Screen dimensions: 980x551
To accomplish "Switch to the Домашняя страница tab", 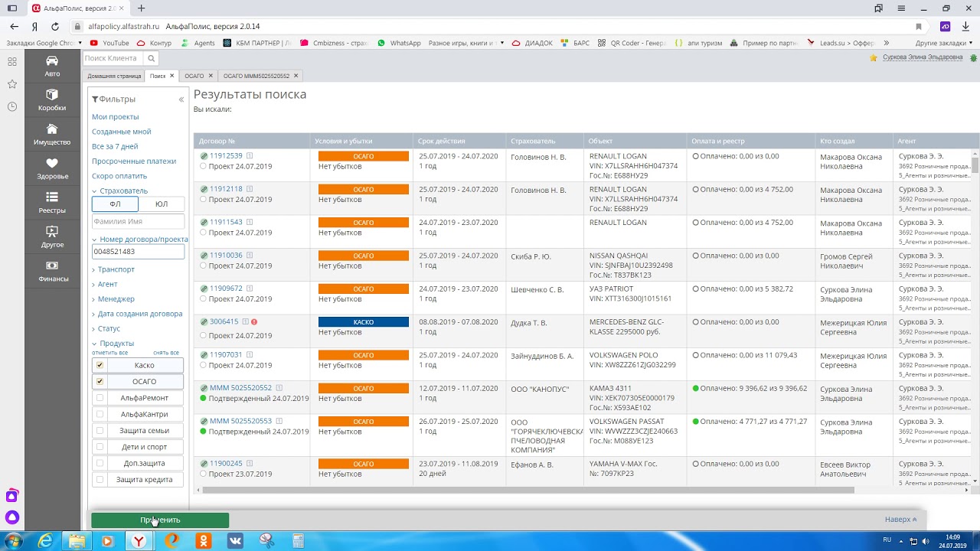I will point(114,76).
